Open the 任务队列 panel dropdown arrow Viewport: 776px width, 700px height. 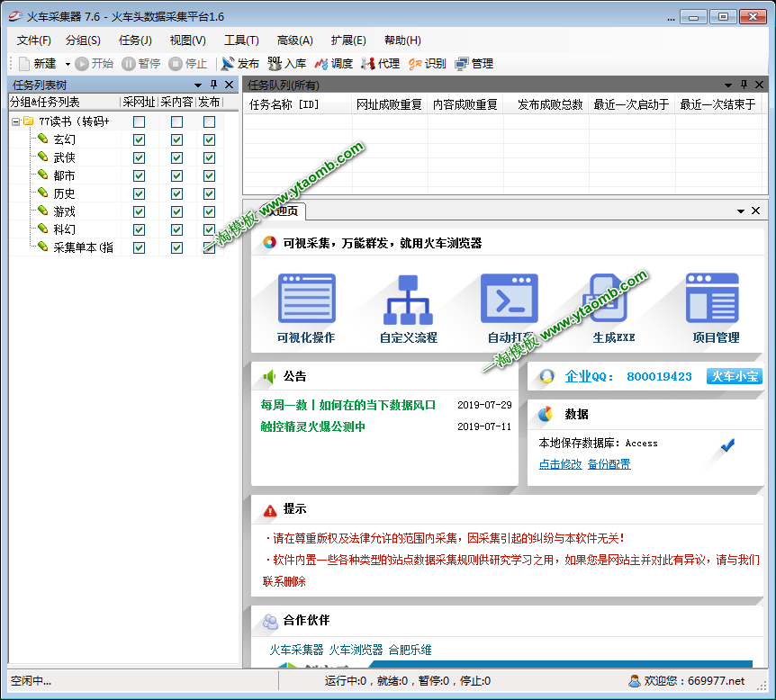(x=728, y=85)
